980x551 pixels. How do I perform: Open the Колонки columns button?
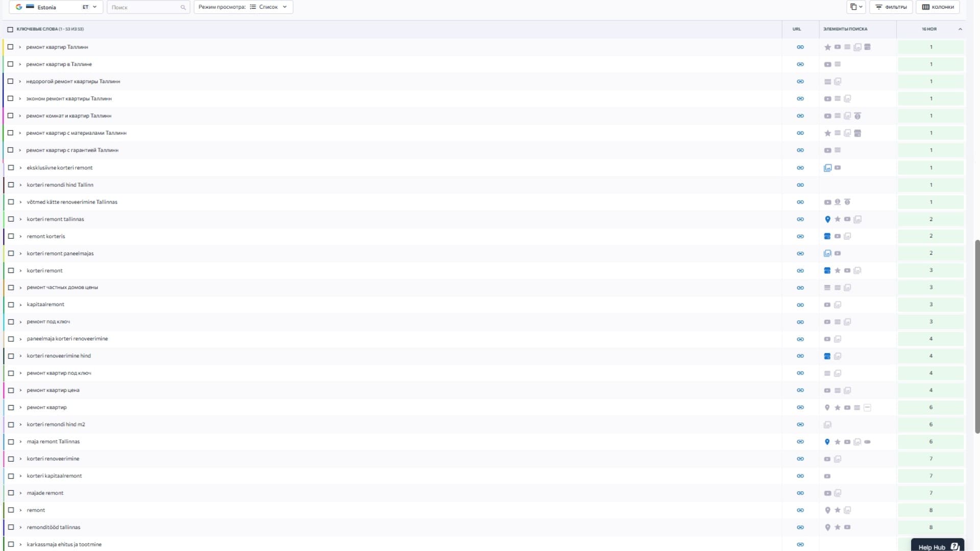point(938,7)
